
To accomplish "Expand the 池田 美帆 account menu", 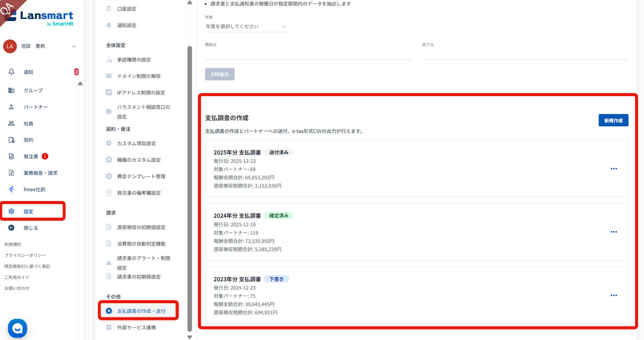I will point(74,46).
